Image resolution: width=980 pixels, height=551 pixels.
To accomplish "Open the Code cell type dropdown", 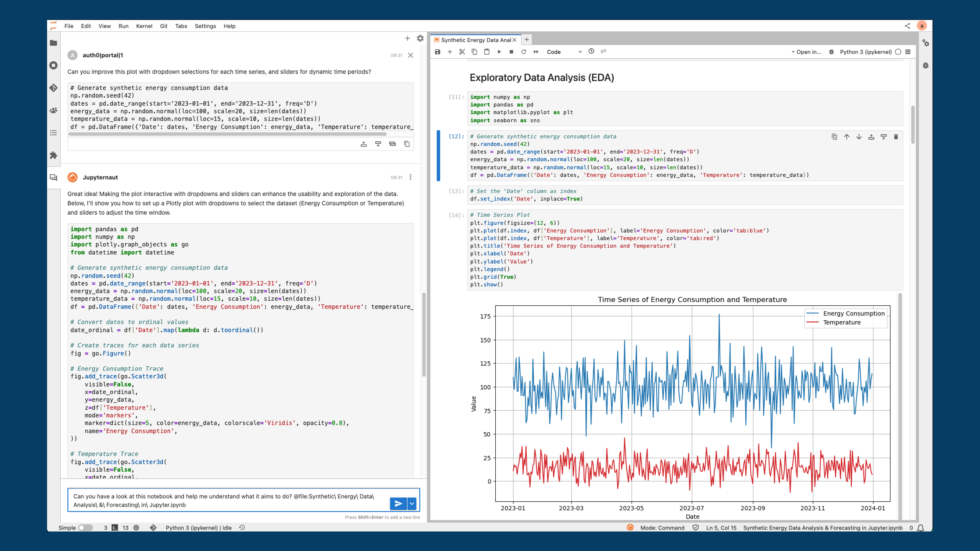I will tap(563, 52).
